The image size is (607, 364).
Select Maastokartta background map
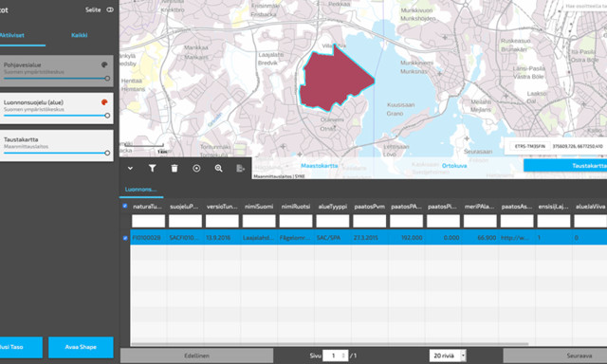[320, 166]
